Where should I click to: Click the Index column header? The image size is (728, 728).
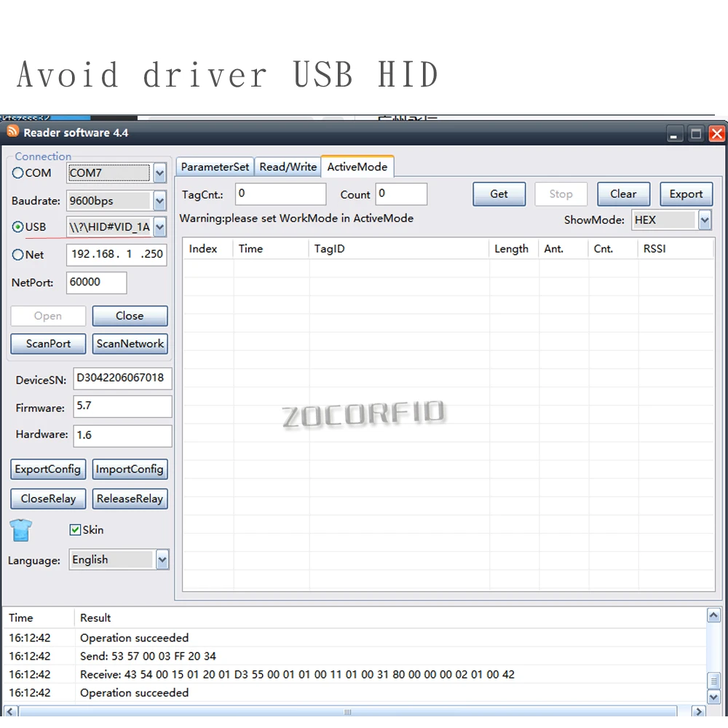click(208, 249)
